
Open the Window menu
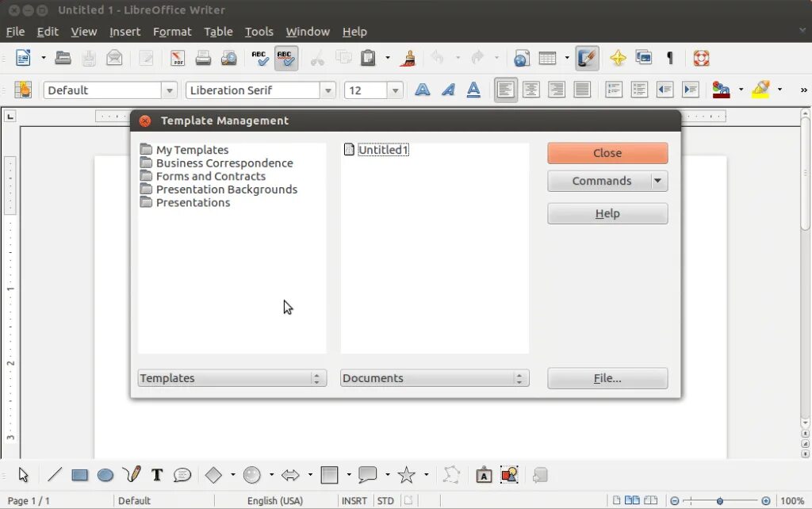click(308, 32)
